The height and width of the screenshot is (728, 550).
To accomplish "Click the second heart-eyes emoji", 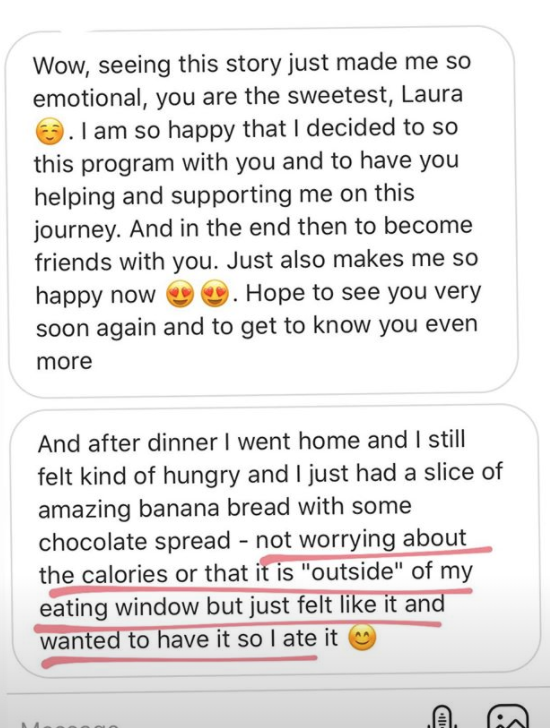I will click(214, 294).
